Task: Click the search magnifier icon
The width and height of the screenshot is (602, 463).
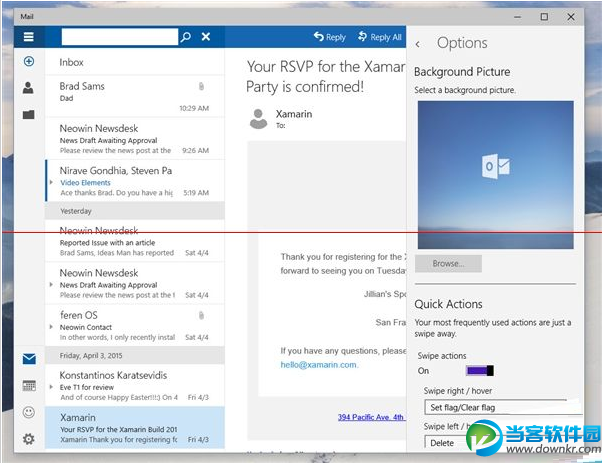Action: [186, 37]
